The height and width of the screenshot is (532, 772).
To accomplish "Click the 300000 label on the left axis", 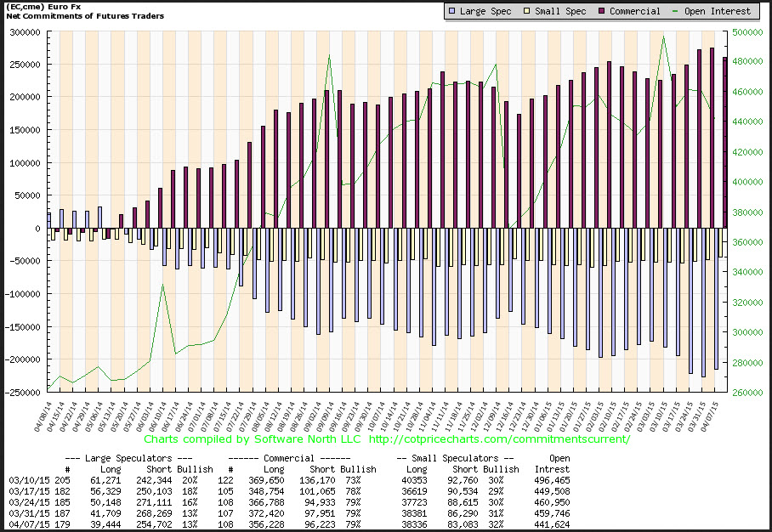I will [24, 32].
